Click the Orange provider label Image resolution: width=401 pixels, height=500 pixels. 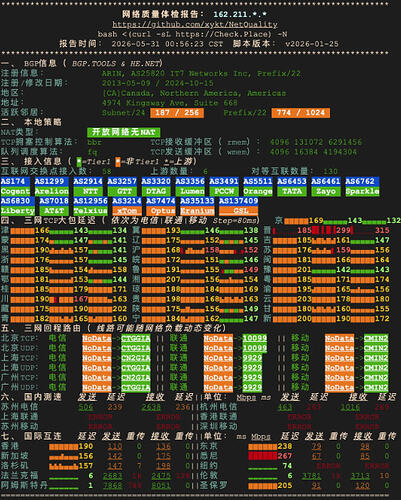point(258,191)
